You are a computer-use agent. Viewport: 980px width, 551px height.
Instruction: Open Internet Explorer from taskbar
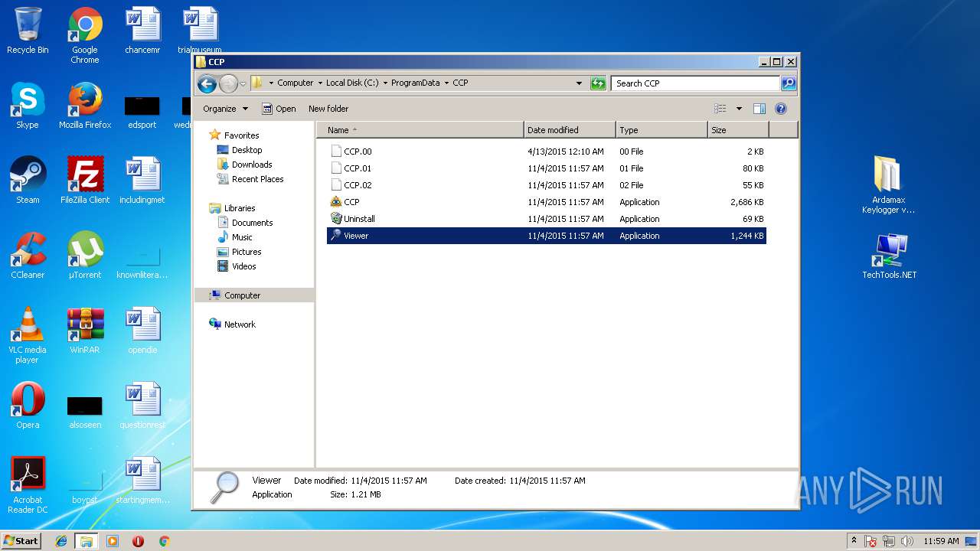point(61,541)
